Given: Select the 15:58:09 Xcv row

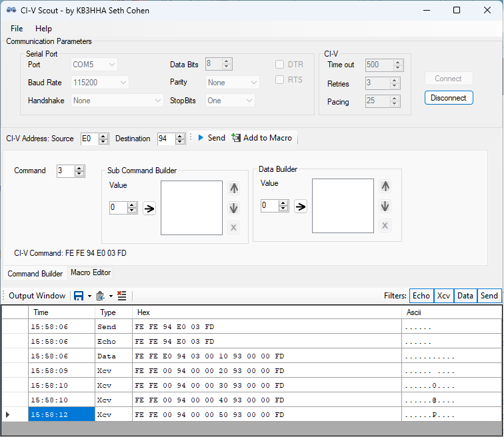Looking at the screenshot, I should (252, 370).
